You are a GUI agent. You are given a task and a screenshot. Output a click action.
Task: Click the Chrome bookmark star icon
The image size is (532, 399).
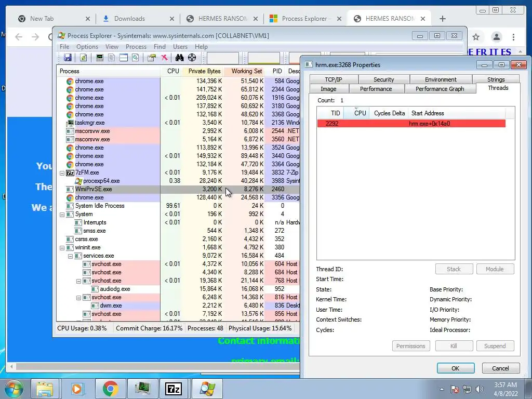pos(476,37)
